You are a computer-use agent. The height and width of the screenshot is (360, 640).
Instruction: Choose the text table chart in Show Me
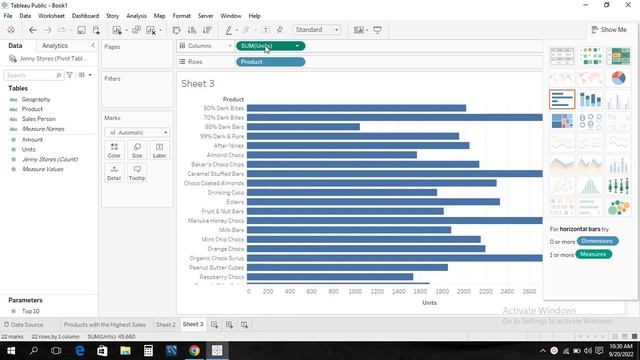point(562,56)
